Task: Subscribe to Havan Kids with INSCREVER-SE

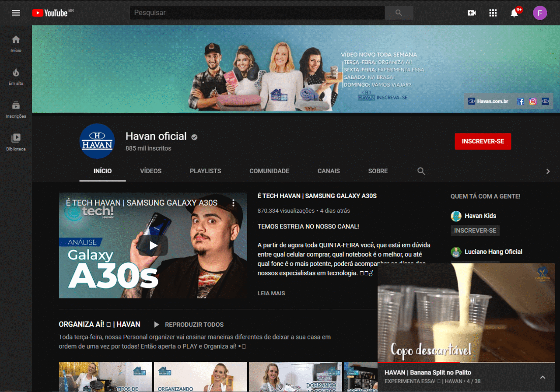Action: [475, 231]
